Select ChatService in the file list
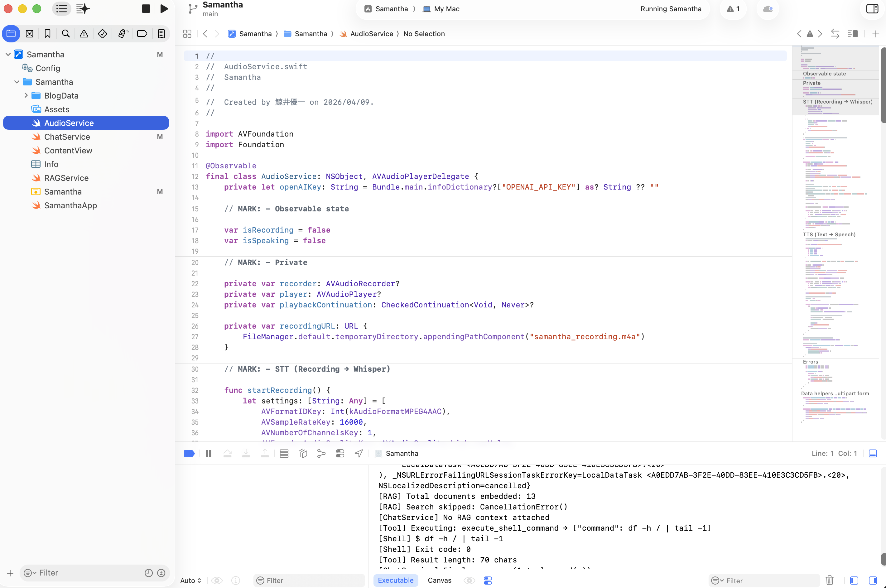 (67, 137)
